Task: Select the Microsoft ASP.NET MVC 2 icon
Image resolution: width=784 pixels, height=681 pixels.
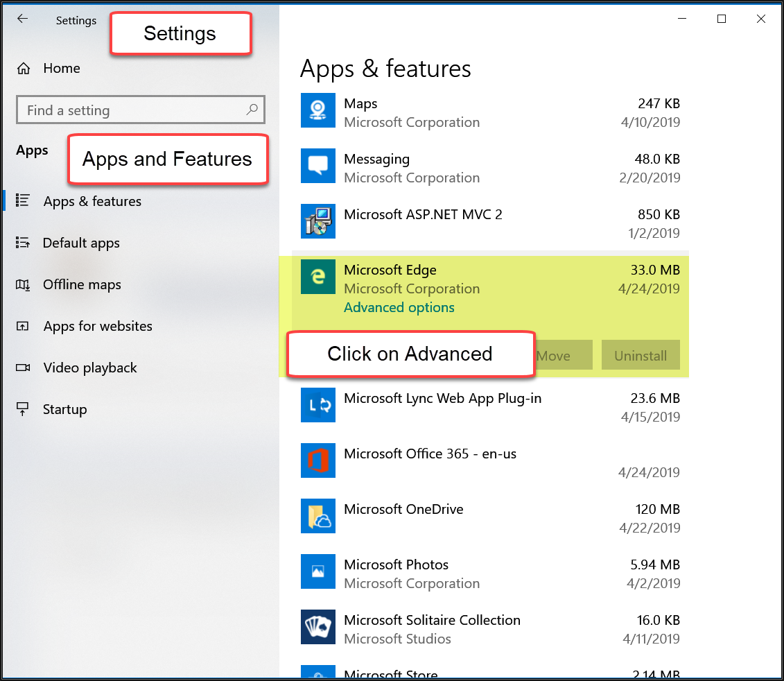Action: (x=318, y=221)
